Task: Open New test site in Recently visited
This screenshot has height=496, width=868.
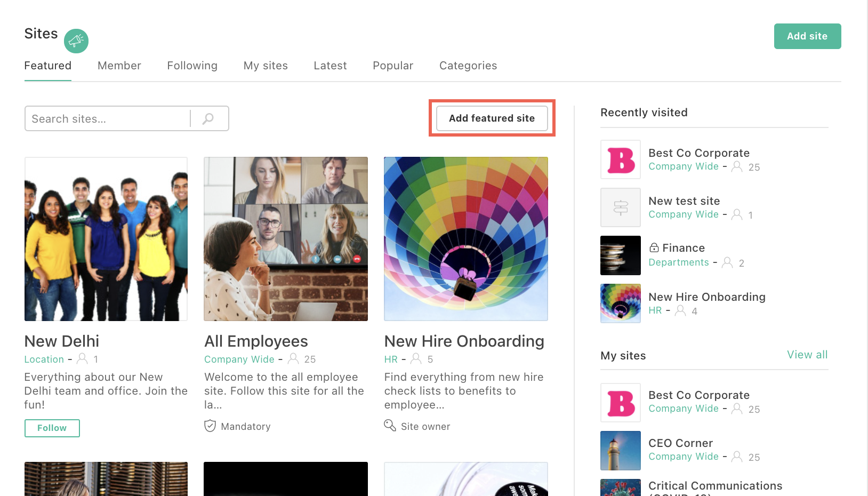Action: [684, 201]
